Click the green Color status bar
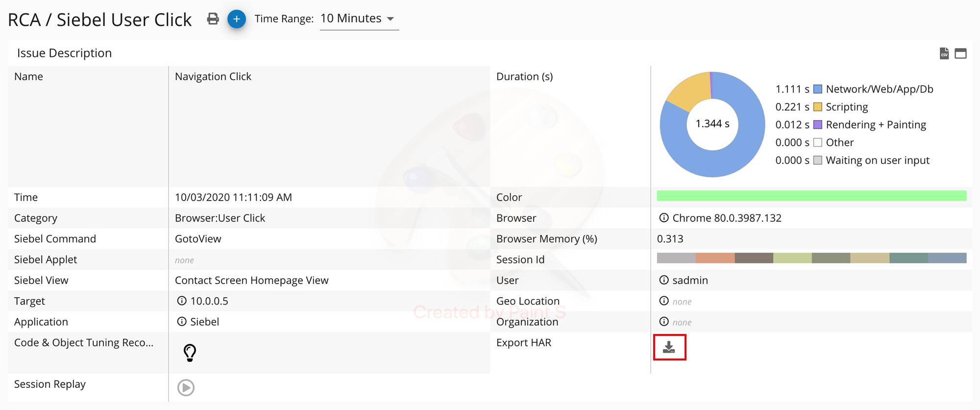Screen dimensions: 980x410 pyautogui.click(x=811, y=196)
